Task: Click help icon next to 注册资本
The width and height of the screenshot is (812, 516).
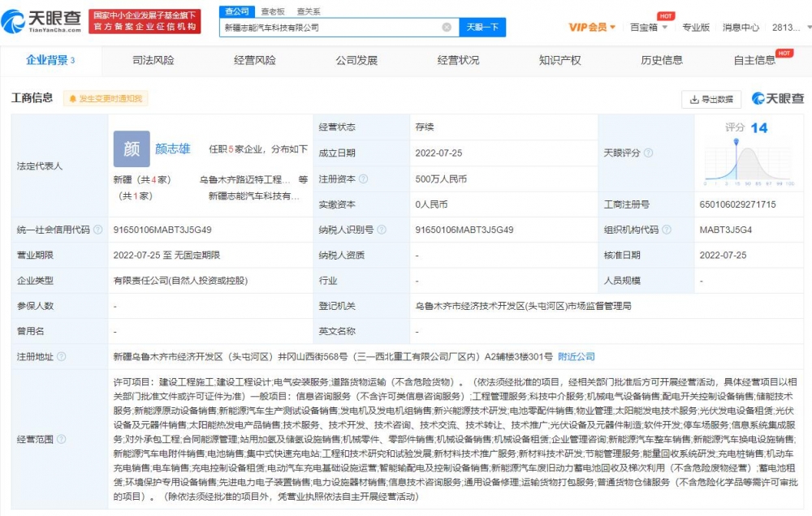Action: pyautogui.click(x=363, y=179)
